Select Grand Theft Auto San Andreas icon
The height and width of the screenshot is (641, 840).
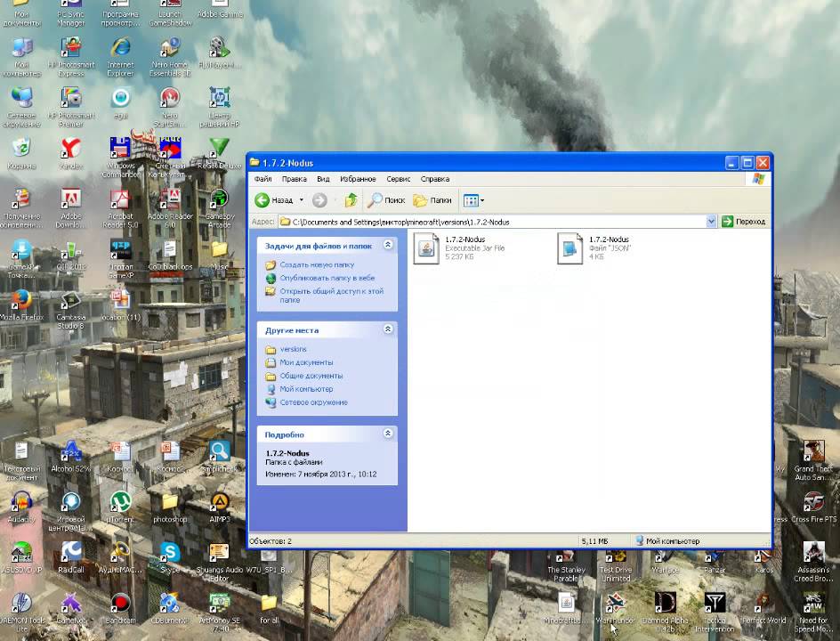click(x=813, y=460)
